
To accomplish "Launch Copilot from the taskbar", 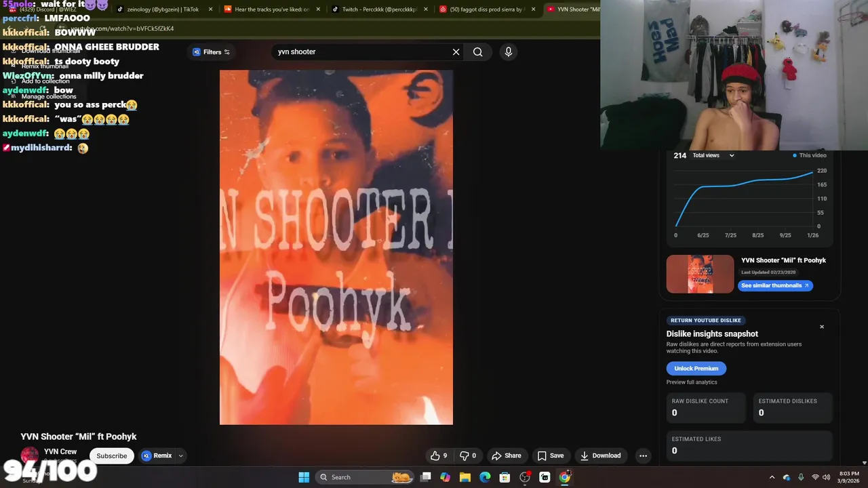I will tap(445, 477).
